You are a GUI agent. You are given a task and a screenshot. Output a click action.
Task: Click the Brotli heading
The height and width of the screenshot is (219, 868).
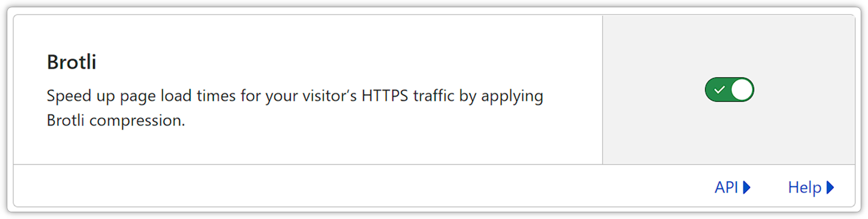[72, 62]
